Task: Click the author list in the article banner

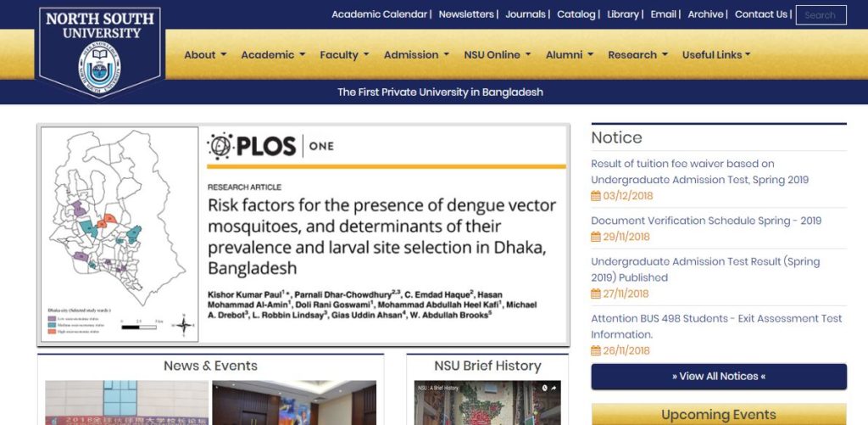Action: pyautogui.click(x=372, y=305)
